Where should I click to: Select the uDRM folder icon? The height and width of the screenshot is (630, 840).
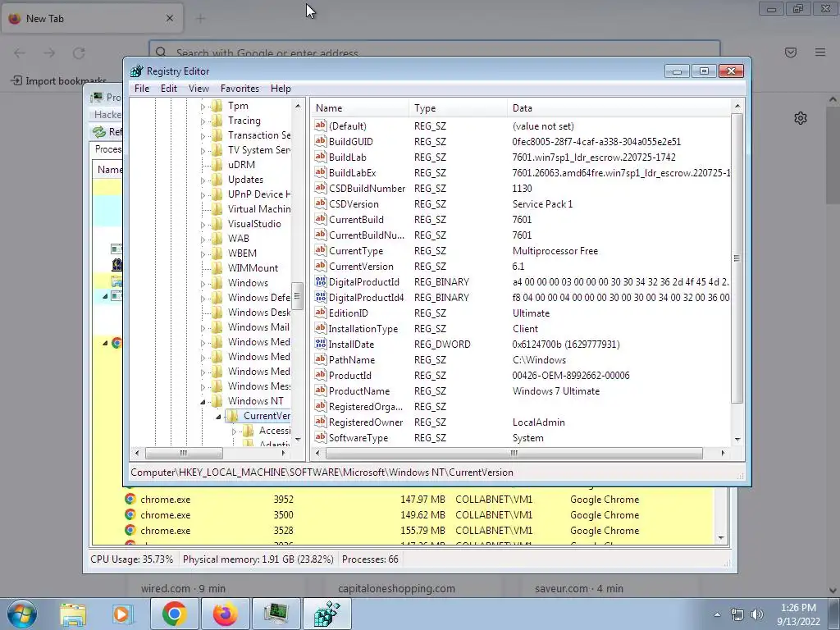pyautogui.click(x=217, y=164)
